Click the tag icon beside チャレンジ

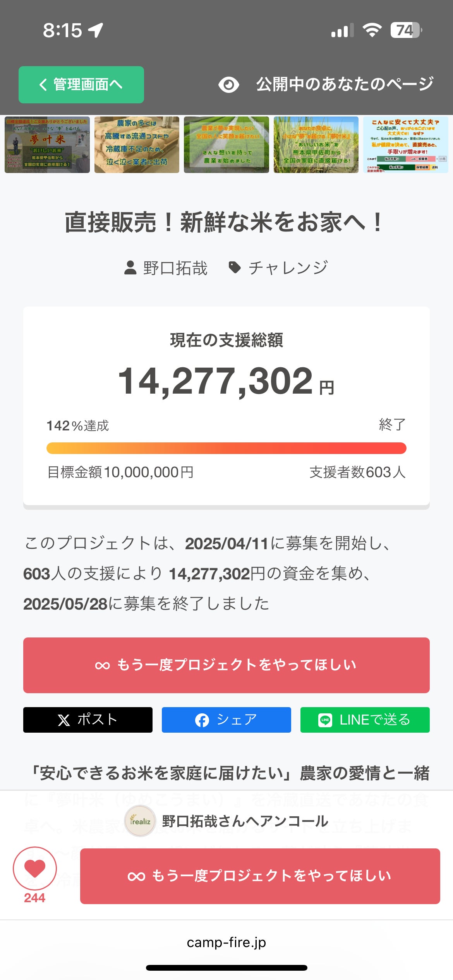pos(235,267)
